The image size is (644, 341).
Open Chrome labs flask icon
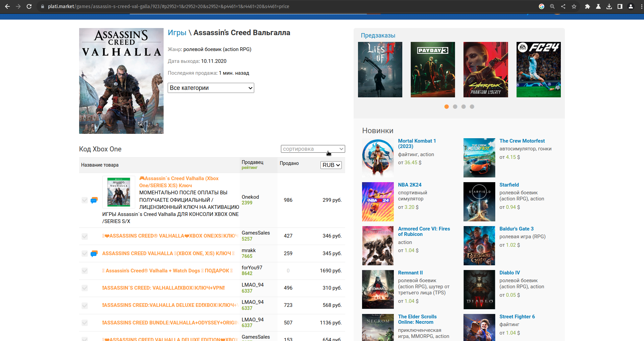pos(598,6)
